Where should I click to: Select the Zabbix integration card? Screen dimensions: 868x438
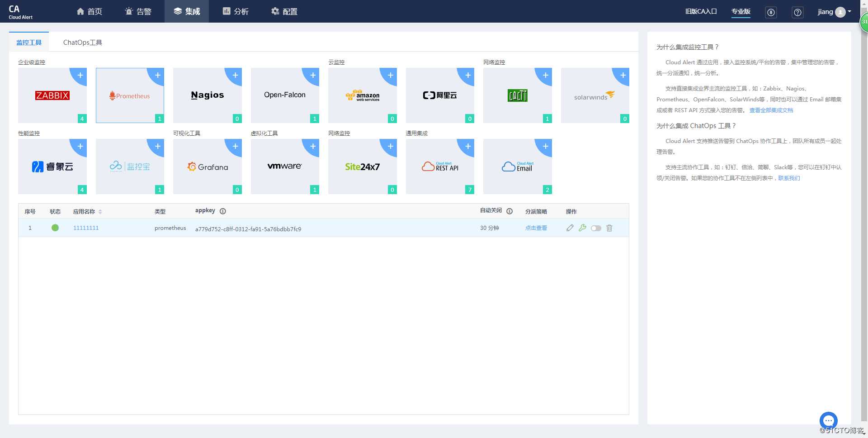[x=52, y=95]
